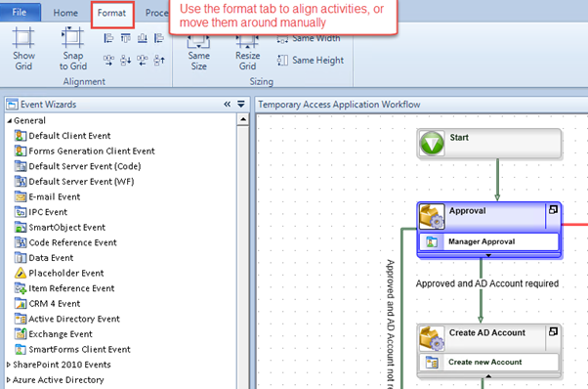Click the Approval activity gear-box icon
The height and width of the screenshot is (389, 588).
(x=432, y=216)
